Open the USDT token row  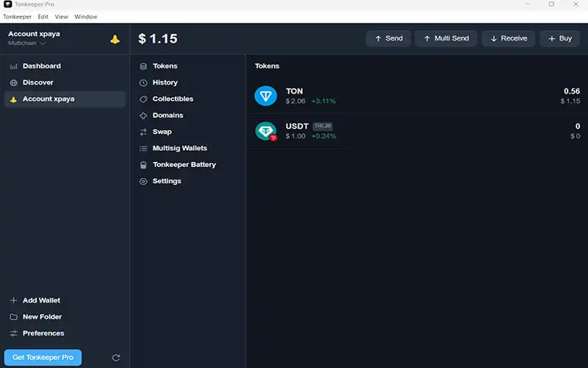pos(417,131)
